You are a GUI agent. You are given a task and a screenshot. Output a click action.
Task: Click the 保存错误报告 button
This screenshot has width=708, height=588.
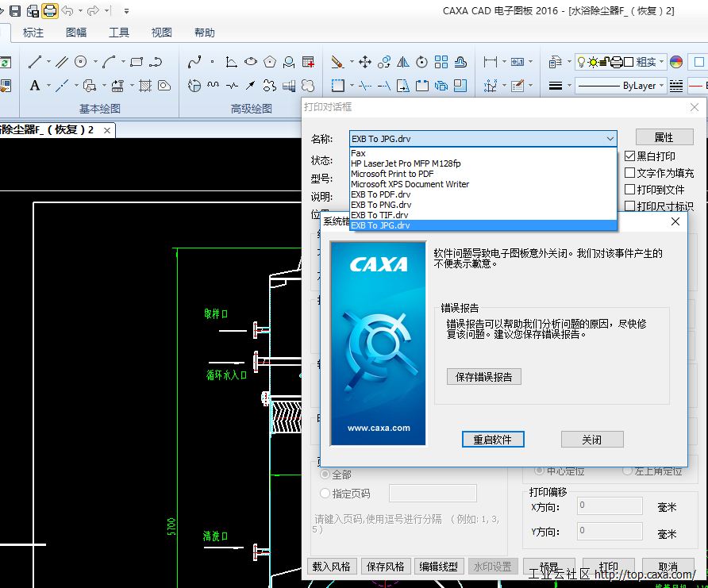click(x=483, y=377)
